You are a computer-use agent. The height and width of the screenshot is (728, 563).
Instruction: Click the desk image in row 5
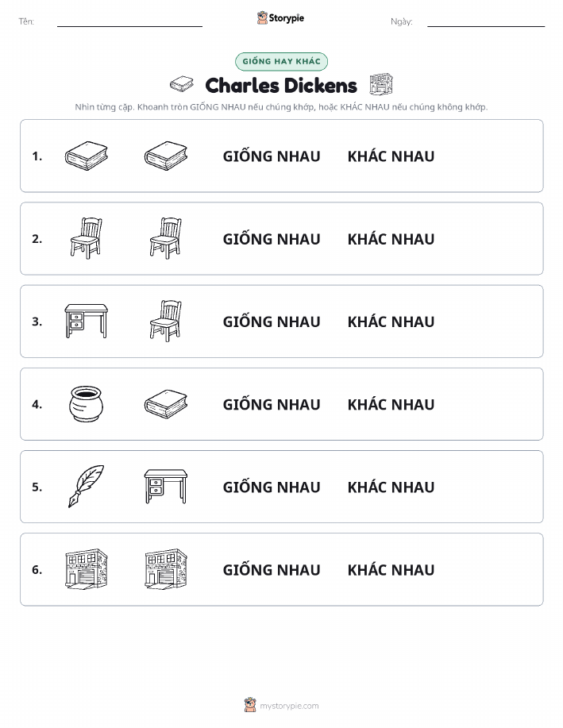tap(166, 486)
